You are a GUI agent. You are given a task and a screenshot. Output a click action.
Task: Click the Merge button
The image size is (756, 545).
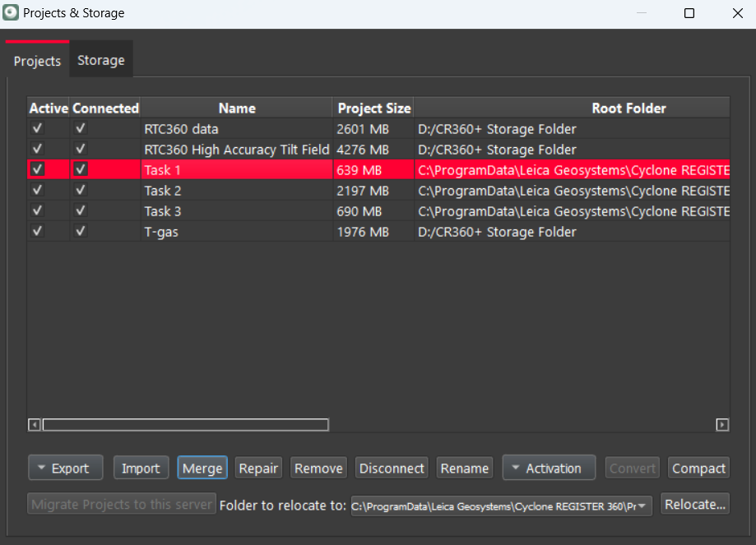click(202, 469)
